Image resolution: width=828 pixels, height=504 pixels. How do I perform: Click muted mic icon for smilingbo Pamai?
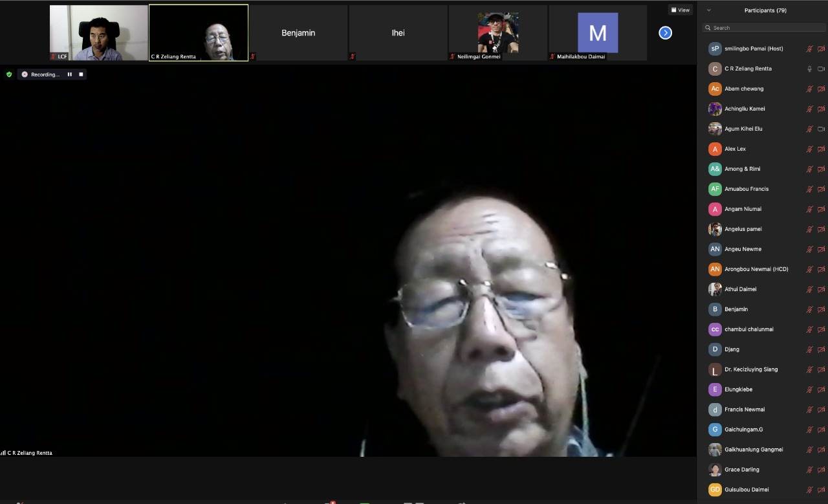(x=809, y=49)
